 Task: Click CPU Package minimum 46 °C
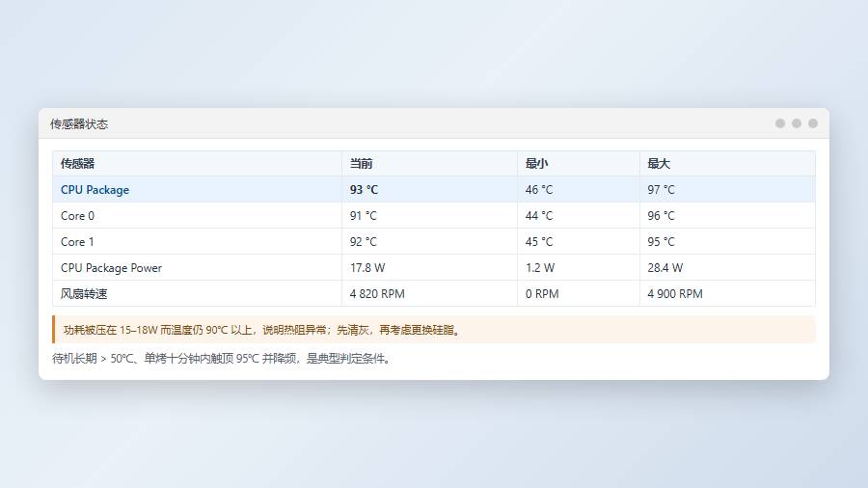coord(538,190)
